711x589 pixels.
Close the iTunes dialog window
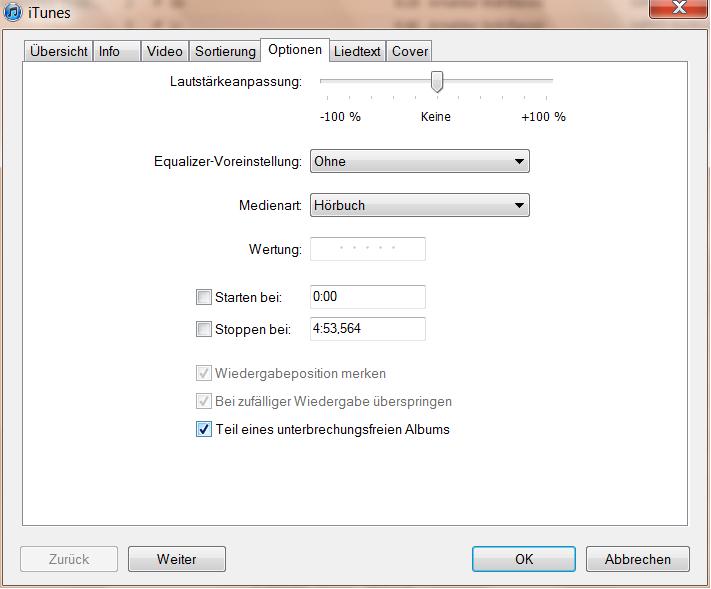(x=678, y=8)
